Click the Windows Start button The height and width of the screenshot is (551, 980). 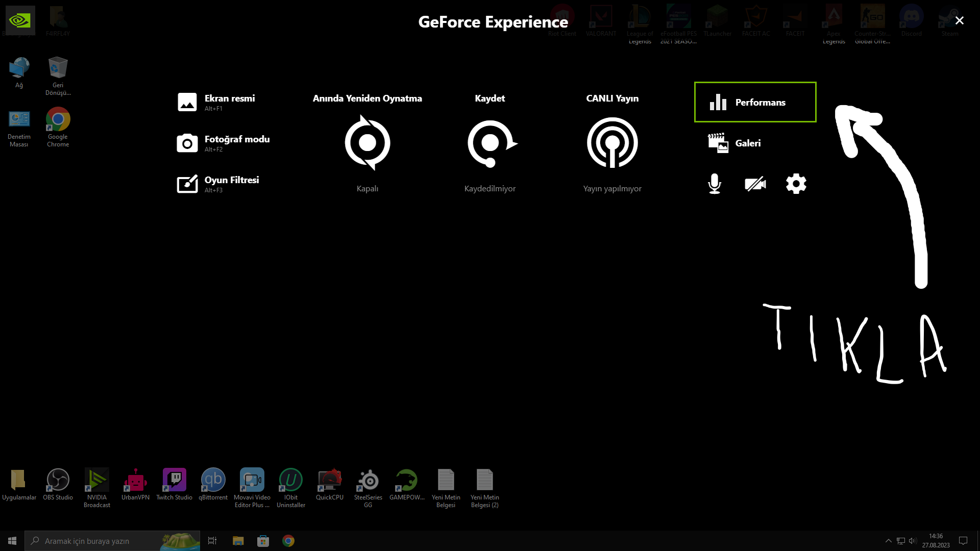[x=12, y=541]
